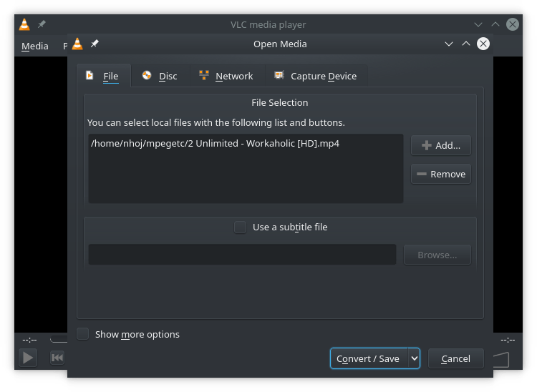537x392 pixels.
Task: Click the VLC cone icon in main window
Action: 24,24
